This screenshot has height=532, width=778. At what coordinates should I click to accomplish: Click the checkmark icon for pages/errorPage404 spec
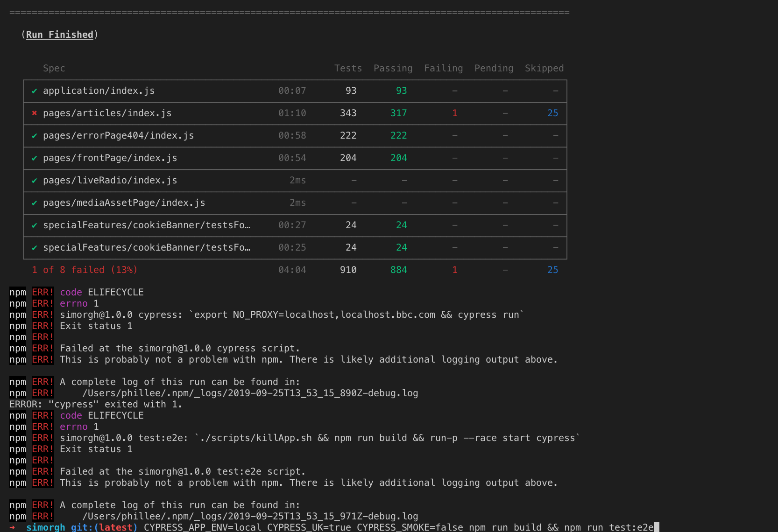(34, 135)
